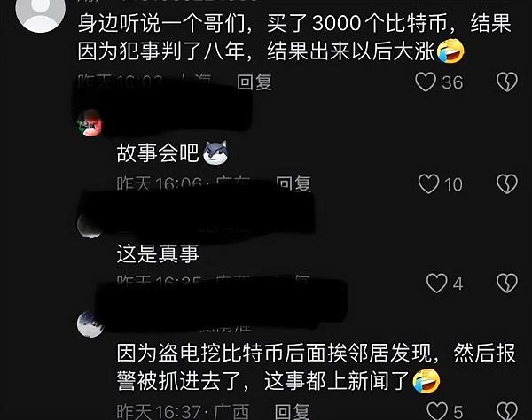Like the 这是真事 reply
Image resolution: width=532 pixels, height=420 pixels.
tap(436, 283)
